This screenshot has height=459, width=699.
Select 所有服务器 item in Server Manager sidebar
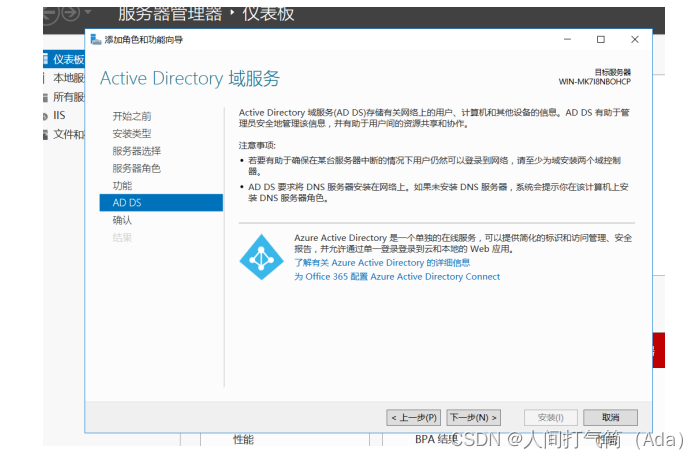[64, 97]
